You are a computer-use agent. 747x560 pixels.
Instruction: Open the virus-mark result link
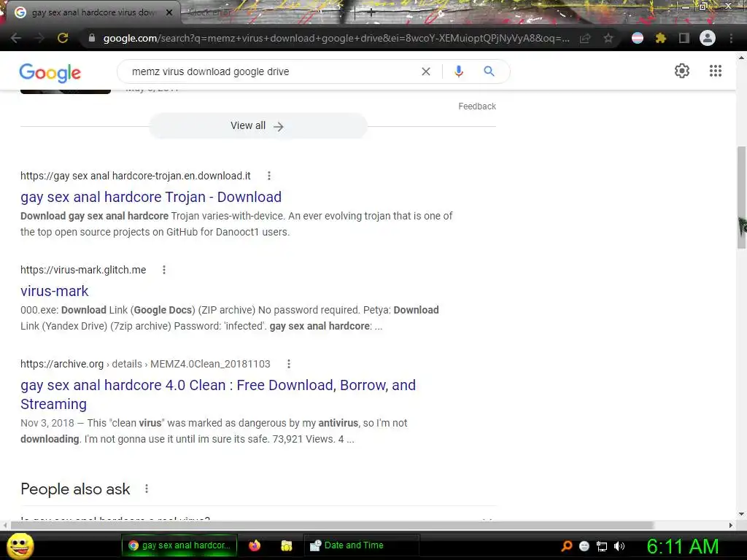pyautogui.click(x=54, y=290)
